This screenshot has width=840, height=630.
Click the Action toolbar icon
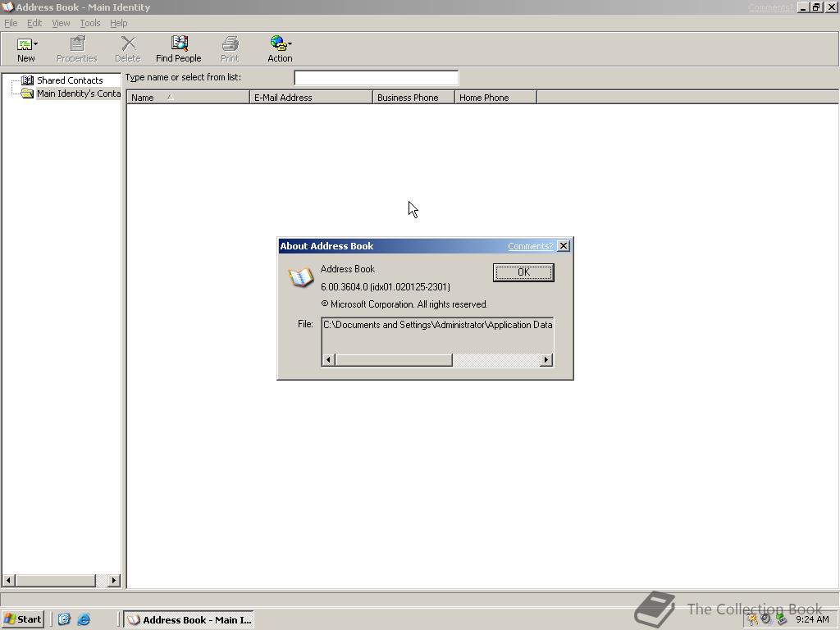[x=278, y=43]
